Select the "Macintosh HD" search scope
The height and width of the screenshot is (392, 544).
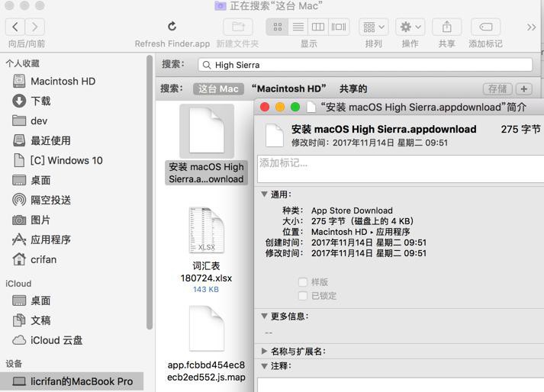click(288, 88)
